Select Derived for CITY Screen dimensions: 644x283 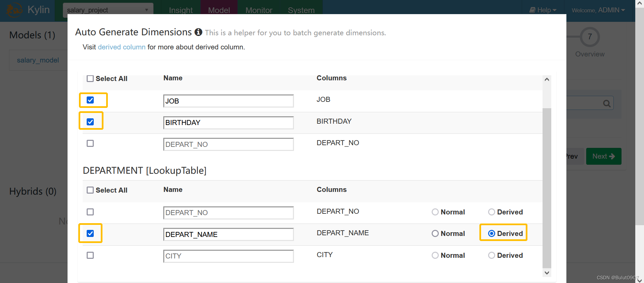coord(491,255)
